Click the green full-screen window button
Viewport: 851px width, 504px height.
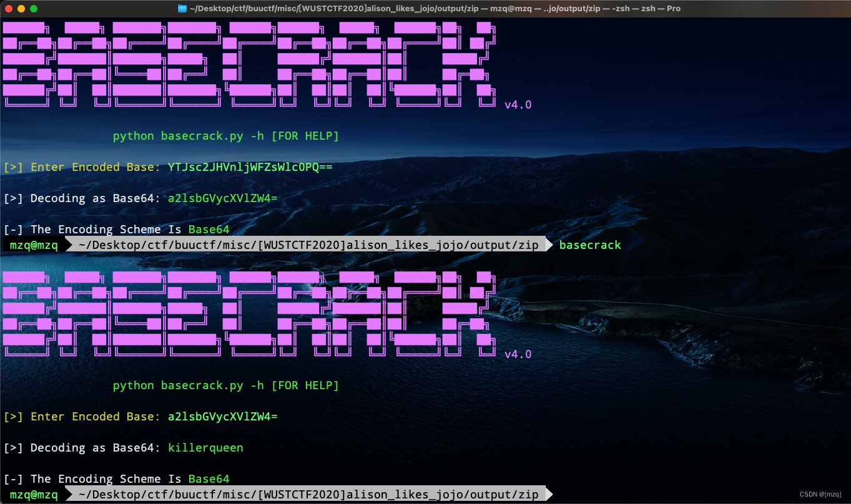click(34, 9)
